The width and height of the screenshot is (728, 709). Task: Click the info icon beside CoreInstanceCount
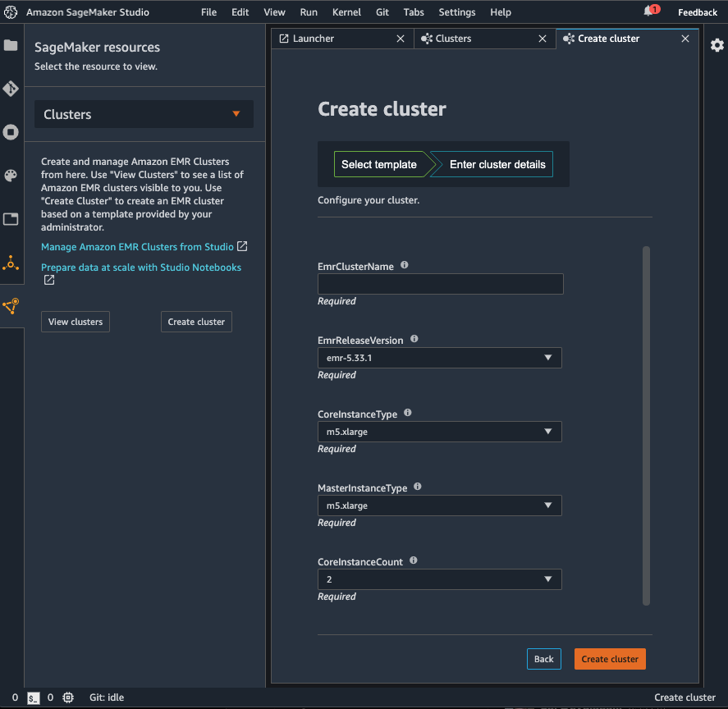(x=413, y=560)
